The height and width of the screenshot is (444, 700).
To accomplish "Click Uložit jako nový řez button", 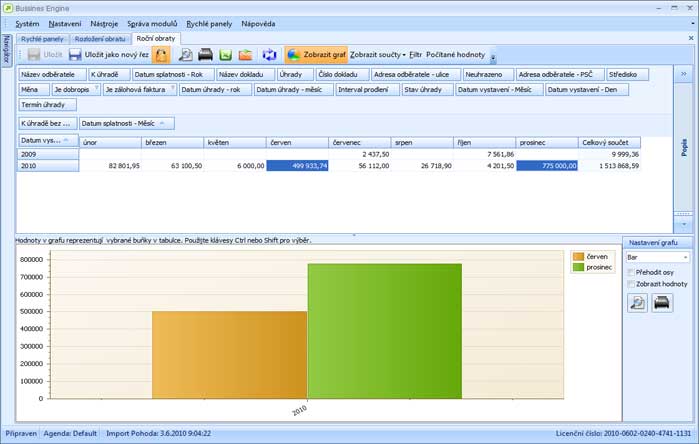I will [x=108, y=54].
